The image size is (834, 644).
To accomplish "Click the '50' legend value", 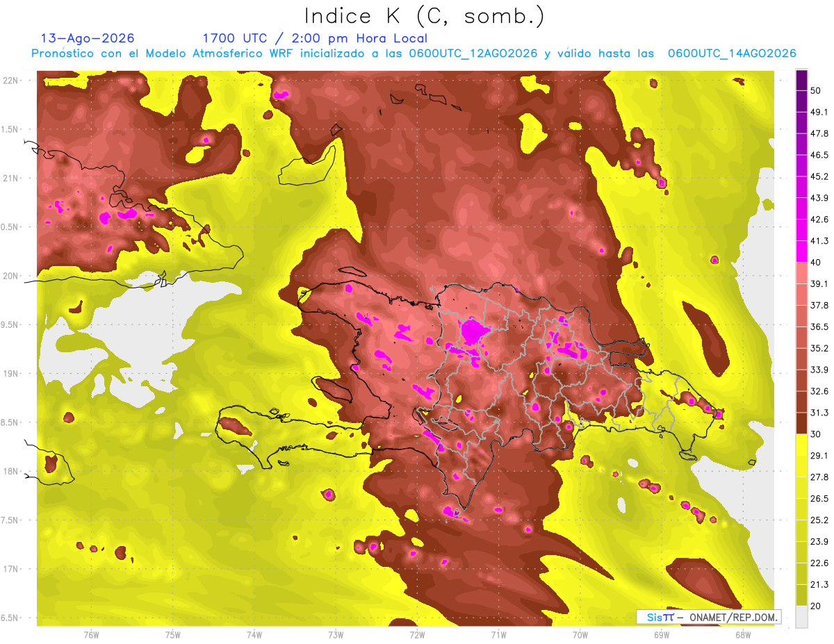I will 816,91.
